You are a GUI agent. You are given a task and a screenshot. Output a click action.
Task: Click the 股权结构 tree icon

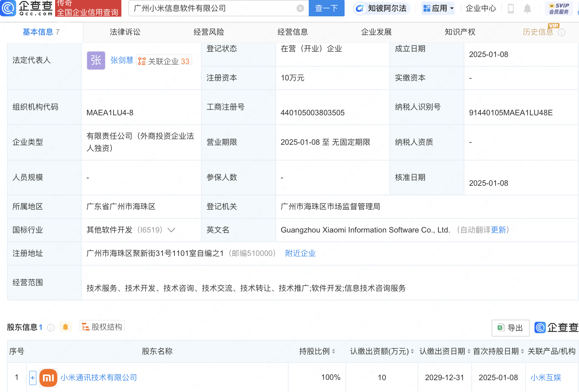tap(86, 327)
